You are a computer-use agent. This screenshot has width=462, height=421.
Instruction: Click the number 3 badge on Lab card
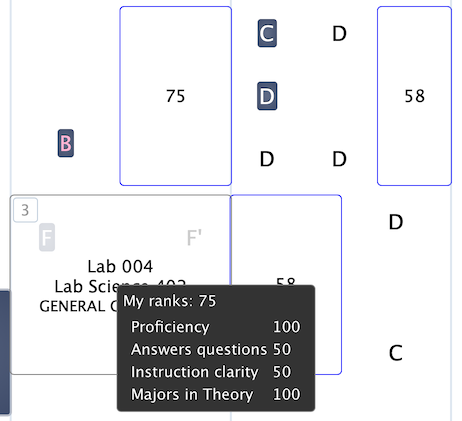[25, 210]
